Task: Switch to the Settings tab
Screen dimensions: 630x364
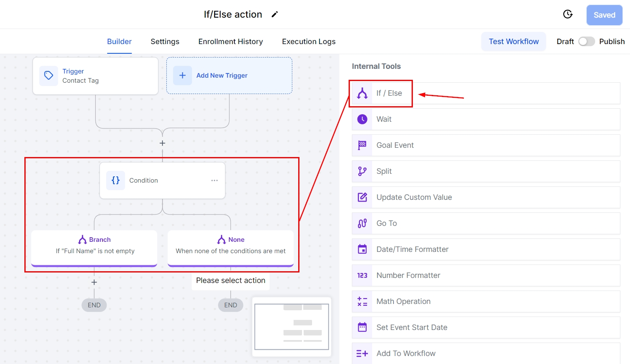Action: [165, 42]
